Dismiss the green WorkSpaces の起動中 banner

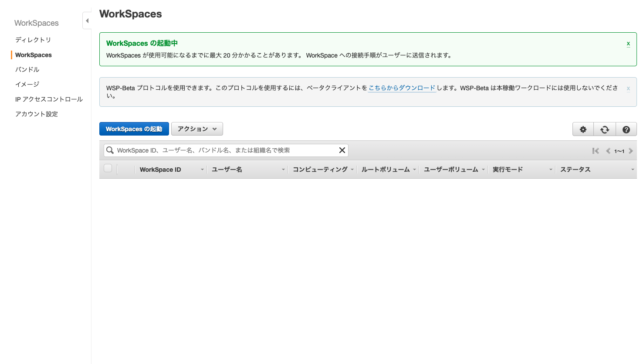click(x=628, y=43)
